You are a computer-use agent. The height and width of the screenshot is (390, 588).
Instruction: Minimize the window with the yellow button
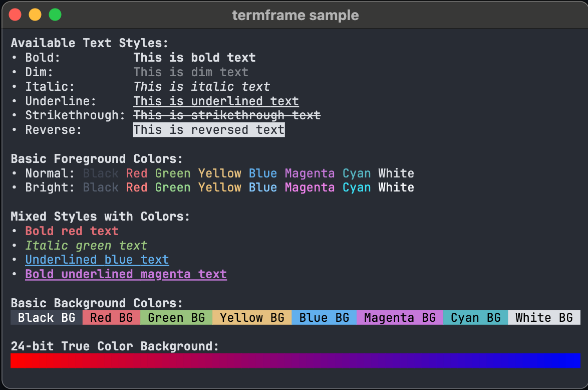(35, 15)
